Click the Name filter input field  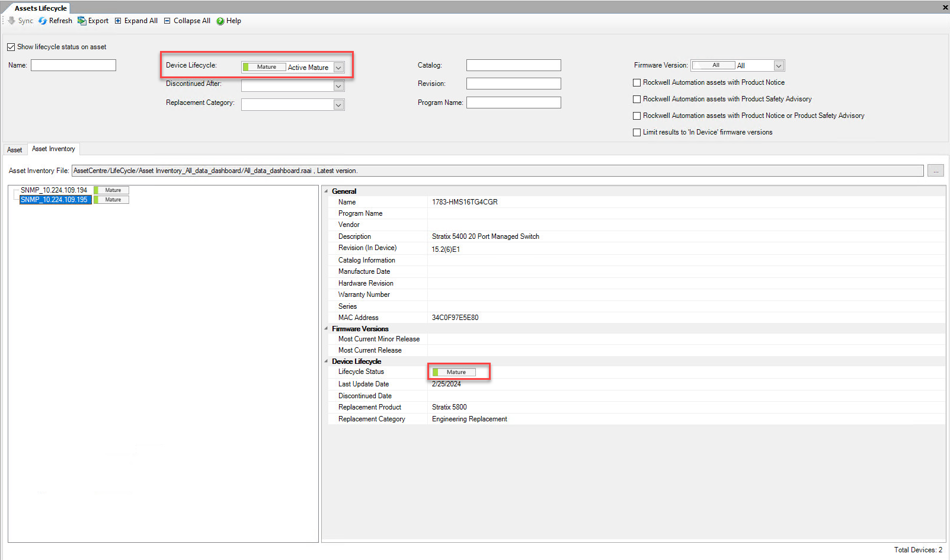[x=73, y=65]
